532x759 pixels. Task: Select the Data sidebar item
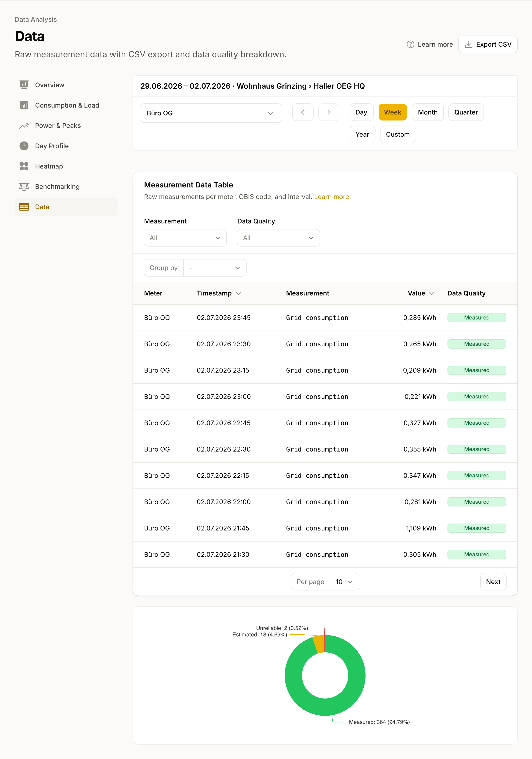(66, 207)
